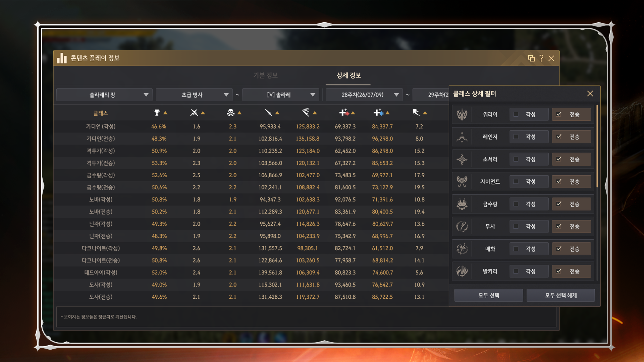Click the 워리어 class emblem icon
Viewport: 644px width, 362px height.
(462, 115)
